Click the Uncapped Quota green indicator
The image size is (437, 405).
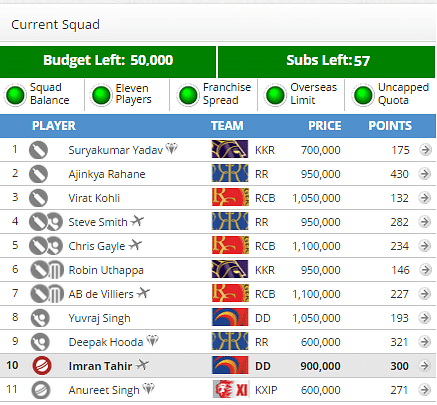tap(363, 95)
